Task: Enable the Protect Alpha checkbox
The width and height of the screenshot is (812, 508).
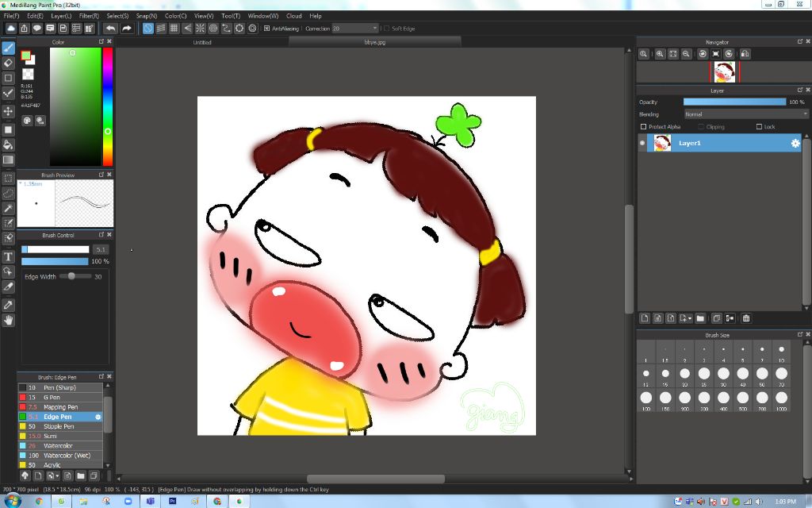Action: [x=644, y=127]
